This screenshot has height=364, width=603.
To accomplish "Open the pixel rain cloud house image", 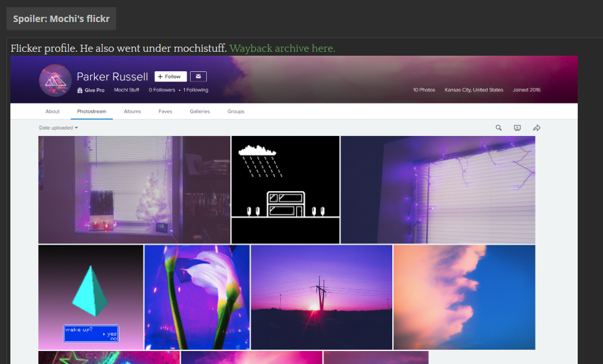I will click(285, 190).
